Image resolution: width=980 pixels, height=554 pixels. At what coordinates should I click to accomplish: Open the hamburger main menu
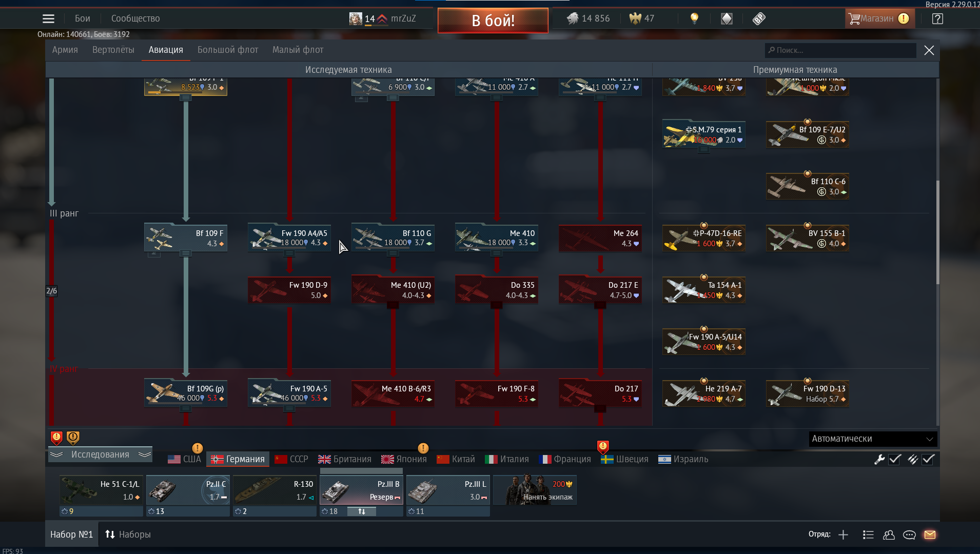coord(48,18)
